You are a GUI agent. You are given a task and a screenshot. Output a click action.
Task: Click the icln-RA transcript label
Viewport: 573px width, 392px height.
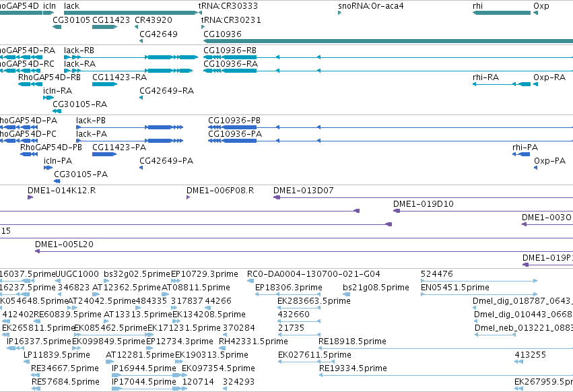click(57, 91)
